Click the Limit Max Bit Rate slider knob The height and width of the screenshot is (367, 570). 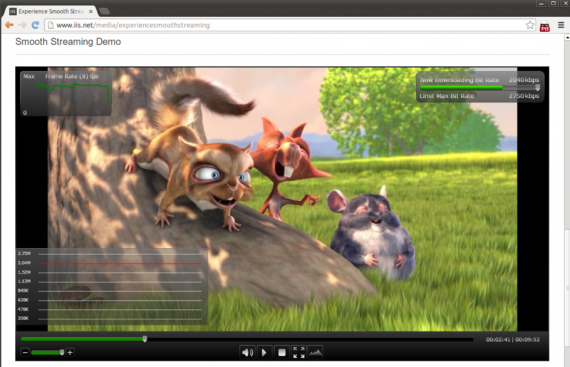538,87
